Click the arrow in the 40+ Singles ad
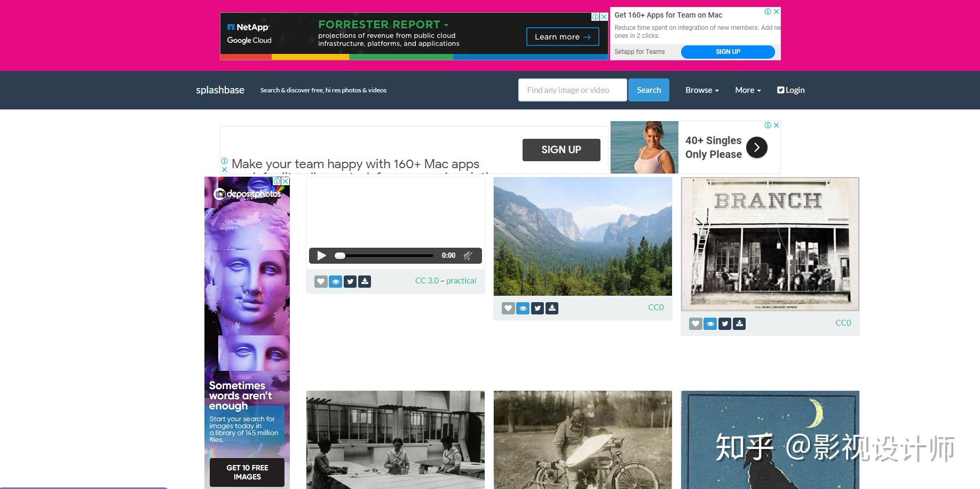The width and height of the screenshot is (980, 489). click(757, 147)
